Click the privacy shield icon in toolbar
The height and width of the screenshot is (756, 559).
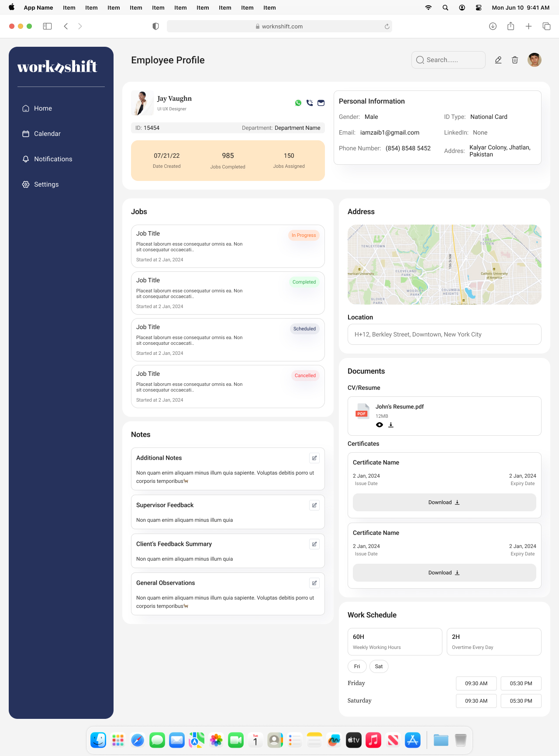tap(155, 26)
